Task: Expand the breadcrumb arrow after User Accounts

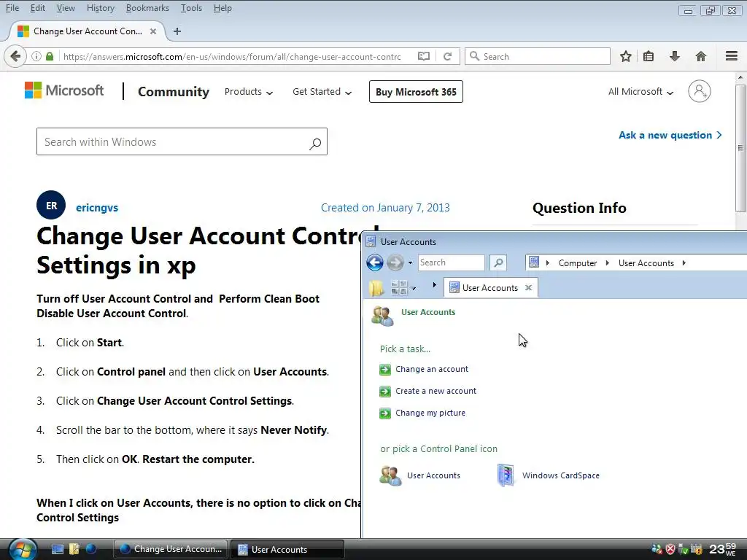Action: [x=684, y=262]
